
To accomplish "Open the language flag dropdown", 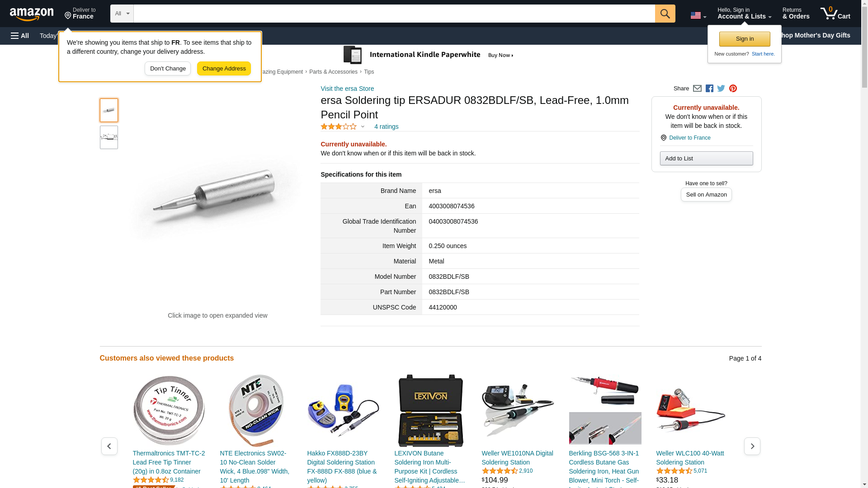I will pyautogui.click(x=698, y=15).
